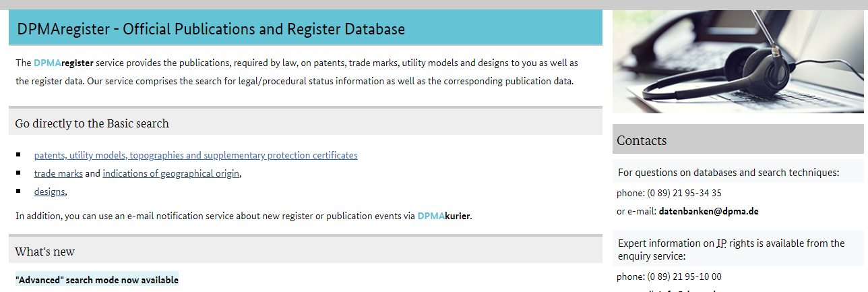Open the patents, utility models, topographies link
Screen dimensions: 868x292
[195, 155]
